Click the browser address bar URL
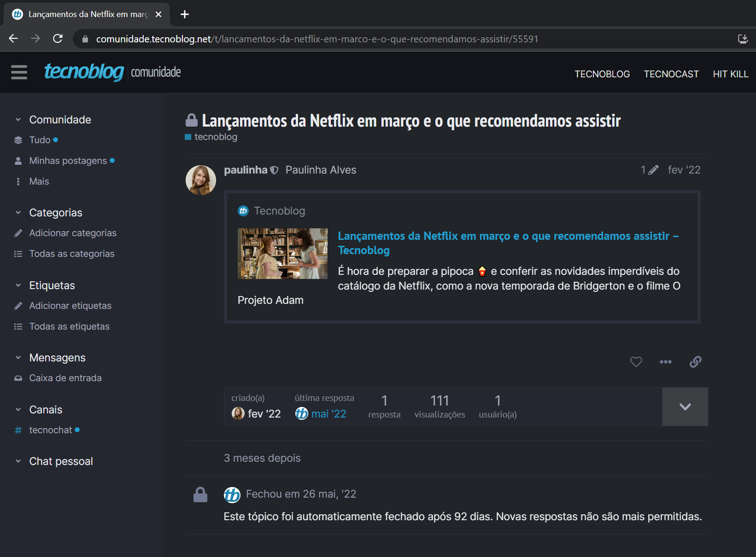The image size is (756, 557). coord(317,39)
